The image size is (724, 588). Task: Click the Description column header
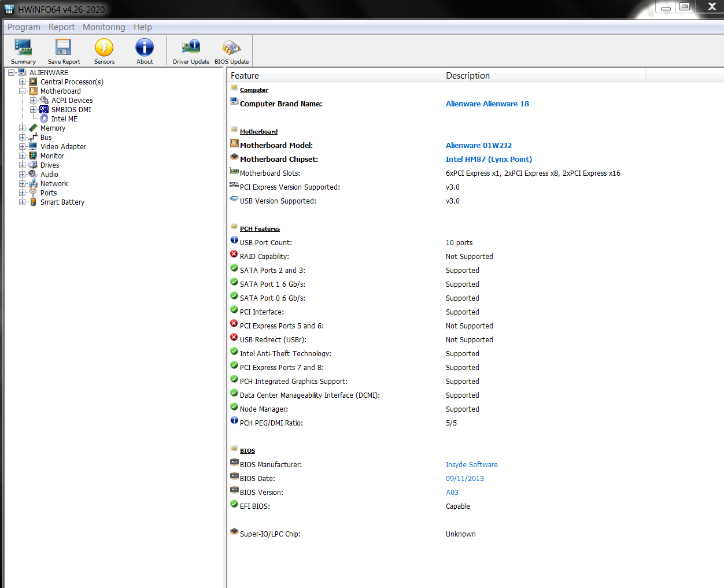click(544, 76)
